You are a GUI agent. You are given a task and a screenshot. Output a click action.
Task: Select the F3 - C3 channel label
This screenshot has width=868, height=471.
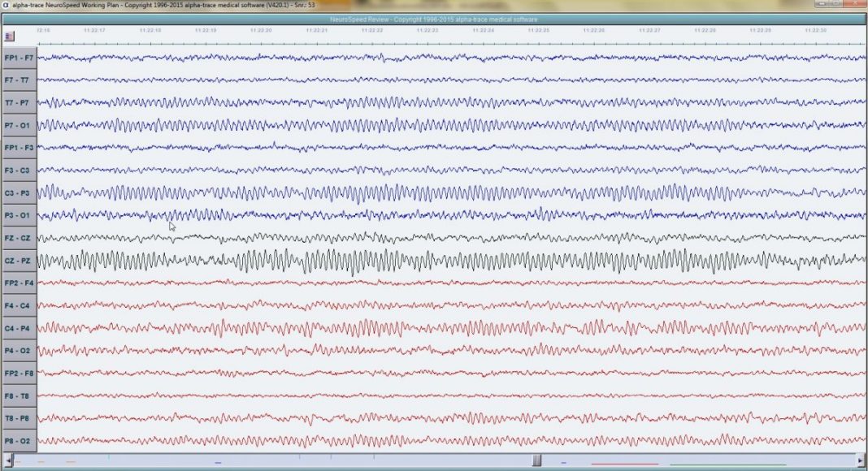click(20, 171)
